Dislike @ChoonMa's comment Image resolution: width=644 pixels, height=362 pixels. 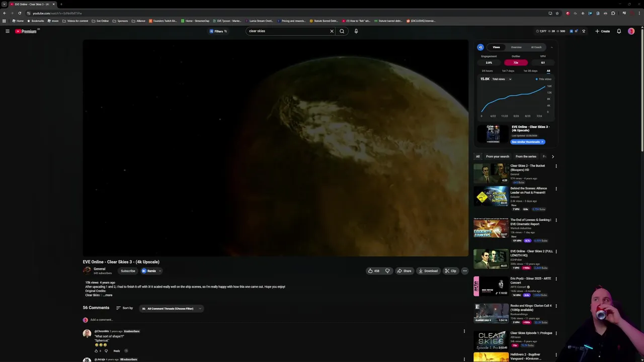coord(106,350)
